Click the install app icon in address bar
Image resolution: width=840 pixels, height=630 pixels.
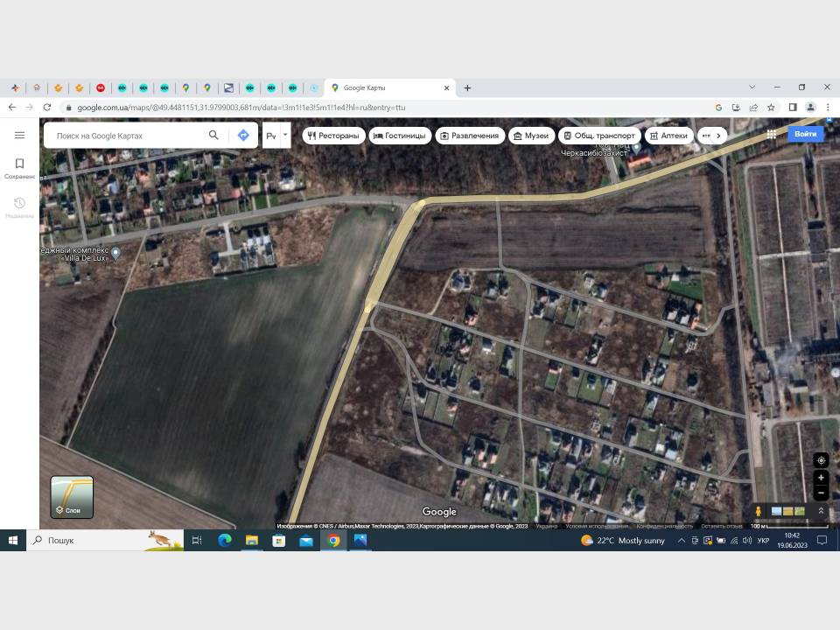736,107
